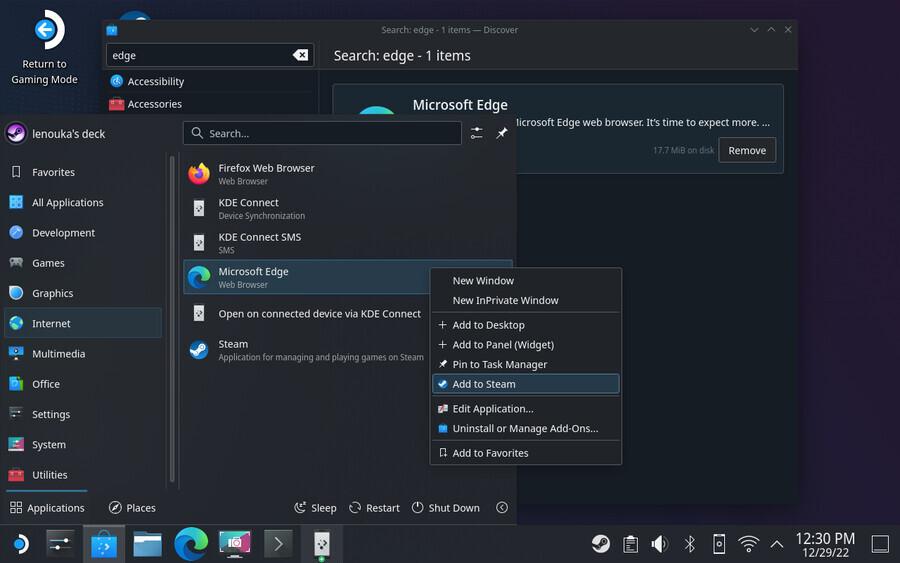Launch Steam from the application list
900x563 pixels.
tap(307, 350)
